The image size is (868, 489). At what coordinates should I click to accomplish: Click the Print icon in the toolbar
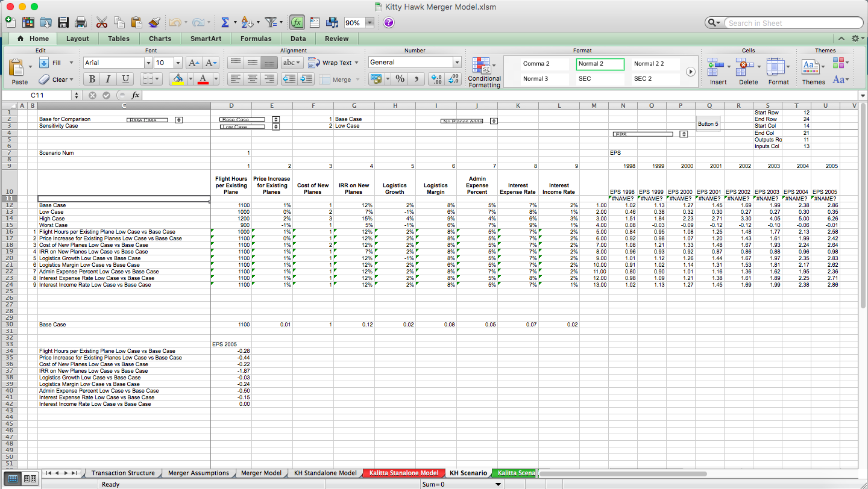(x=80, y=22)
